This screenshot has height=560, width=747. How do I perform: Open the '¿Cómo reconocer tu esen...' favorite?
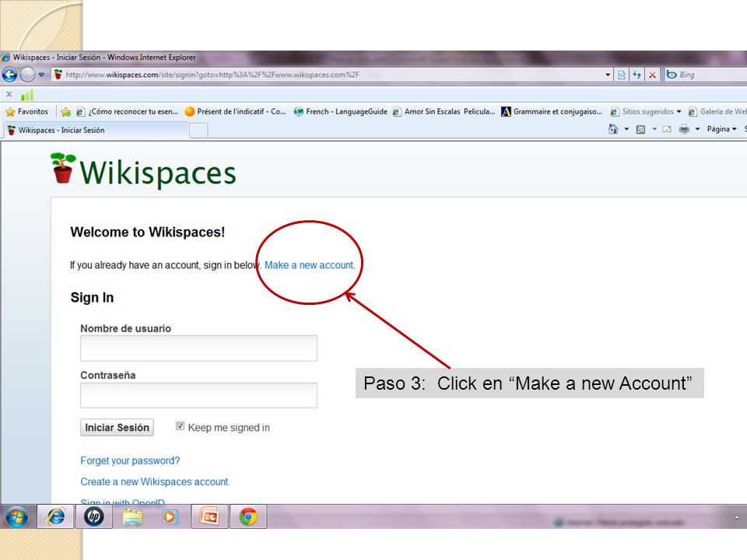[127, 111]
